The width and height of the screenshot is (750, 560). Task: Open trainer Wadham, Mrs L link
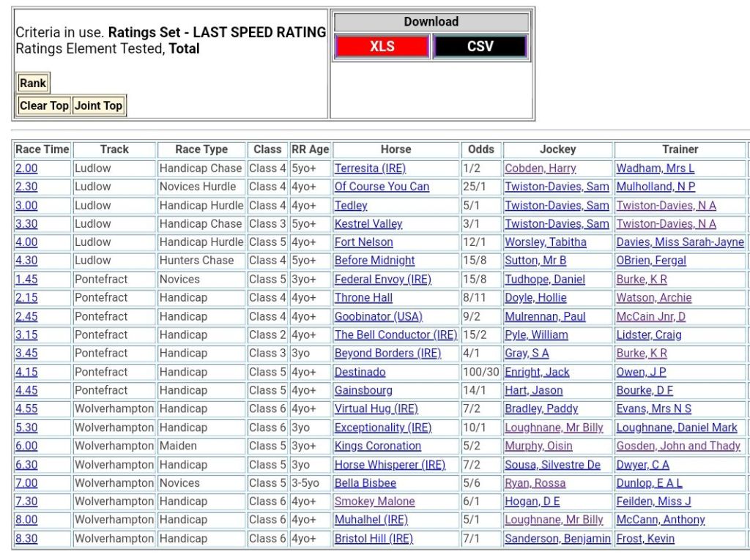[655, 168]
